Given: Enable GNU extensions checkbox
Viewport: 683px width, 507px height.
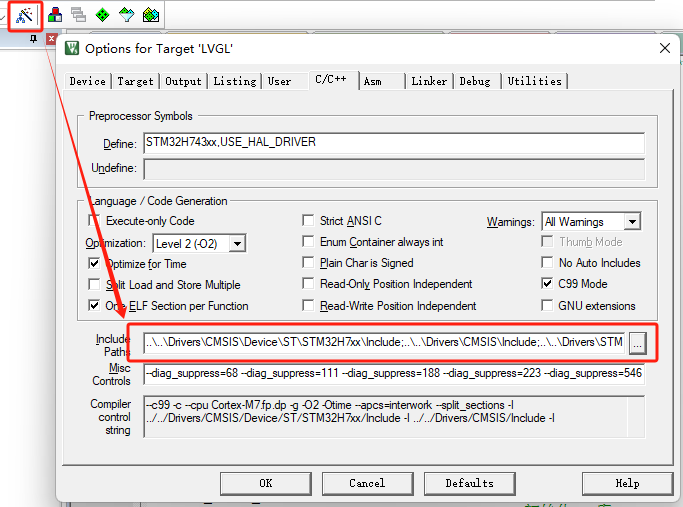Looking at the screenshot, I should point(547,305).
